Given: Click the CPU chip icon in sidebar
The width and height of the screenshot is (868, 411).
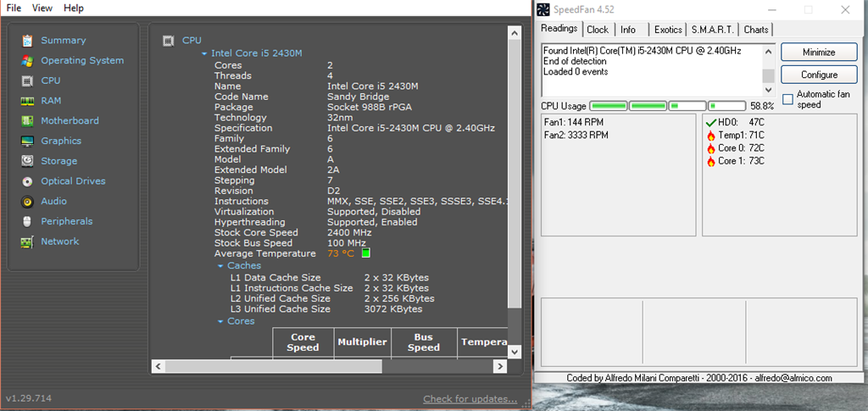Looking at the screenshot, I should coord(27,81).
